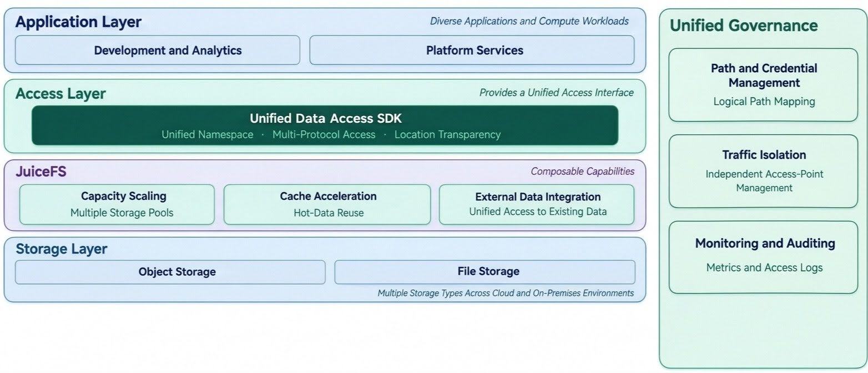Screen dimensions: 868x373
Task: Click the 'Metrics and Access Logs' subtitle
Action: (764, 268)
